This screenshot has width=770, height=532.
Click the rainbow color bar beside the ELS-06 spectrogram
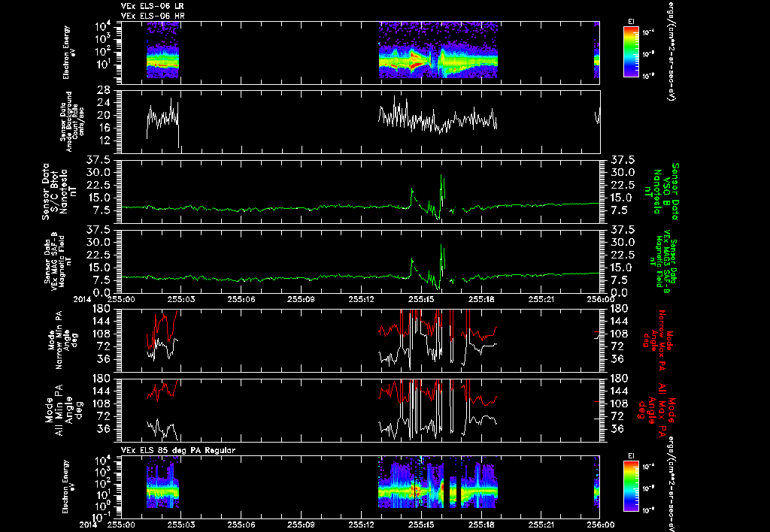click(631, 52)
